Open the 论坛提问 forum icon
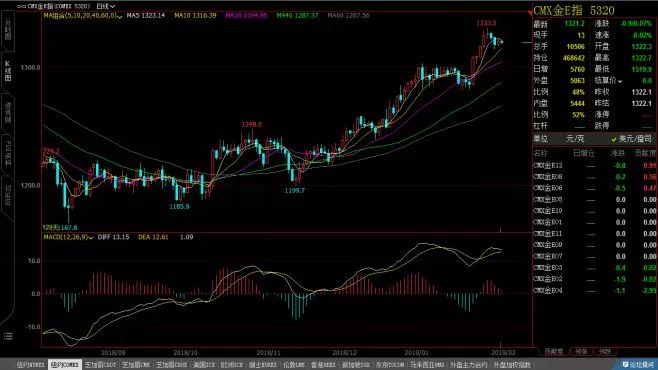The height and width of the screenshot is (370, 658). coord(638,365)
